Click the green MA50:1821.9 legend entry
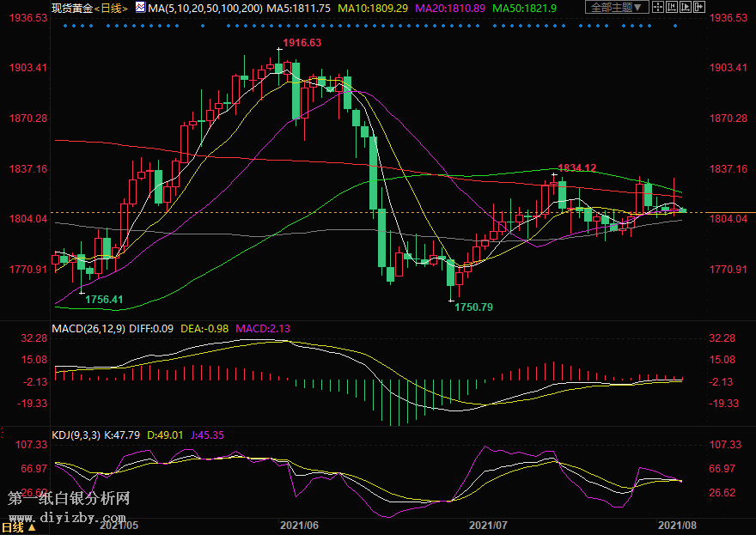Viewport: 756px width, 535px height. tap(524, 8)
